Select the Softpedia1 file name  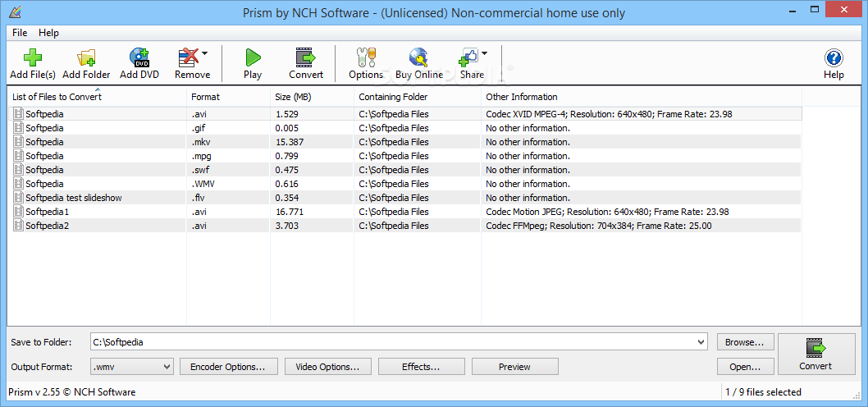[x=47, y=212]
